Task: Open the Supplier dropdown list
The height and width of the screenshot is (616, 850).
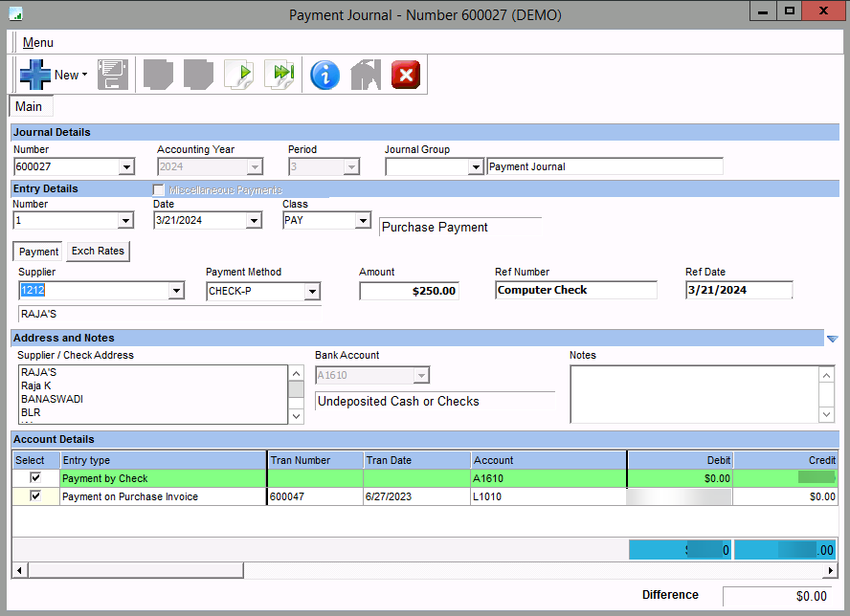Action: point(176,291)
